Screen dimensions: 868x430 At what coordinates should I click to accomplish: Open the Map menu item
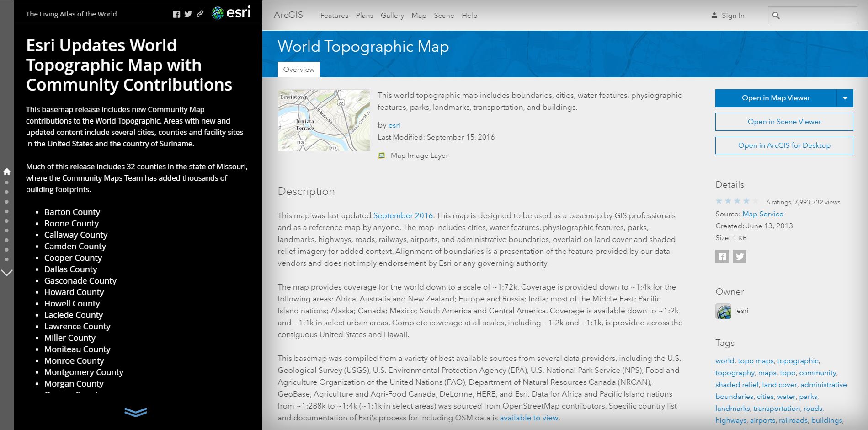[x=419, y=16]
